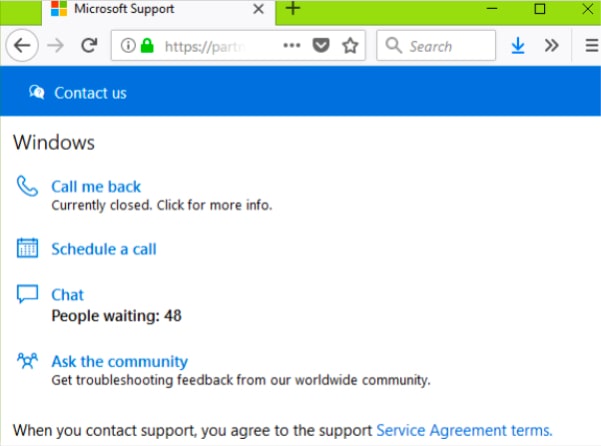Screen dimensions: 601x446
Task: Open the downloads arrow icon
Action: (x=518, y=46)
